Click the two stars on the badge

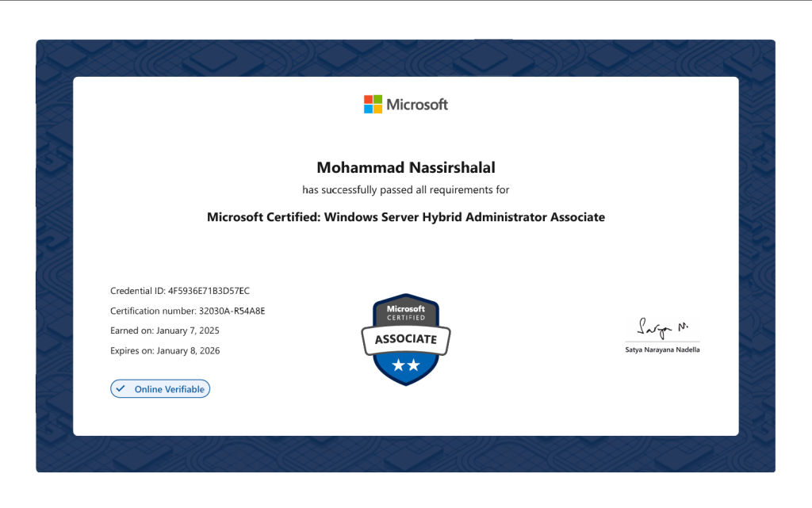[406, 365]
